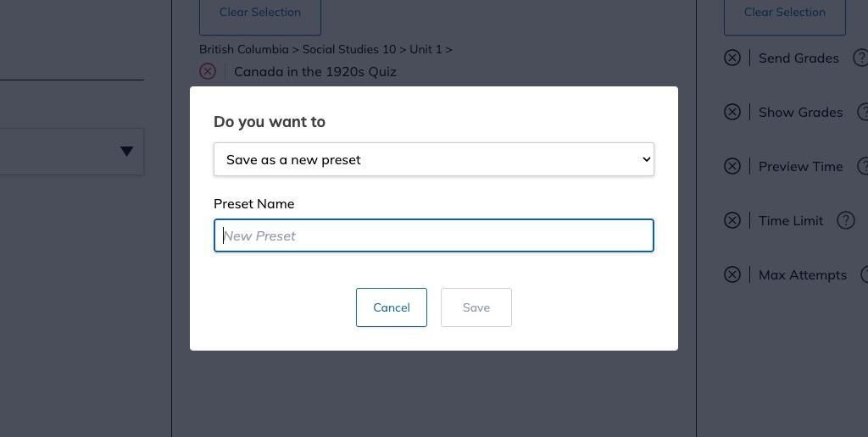
Task: Click the Max Attempts x-circle icon
Action: coord(732,274)
